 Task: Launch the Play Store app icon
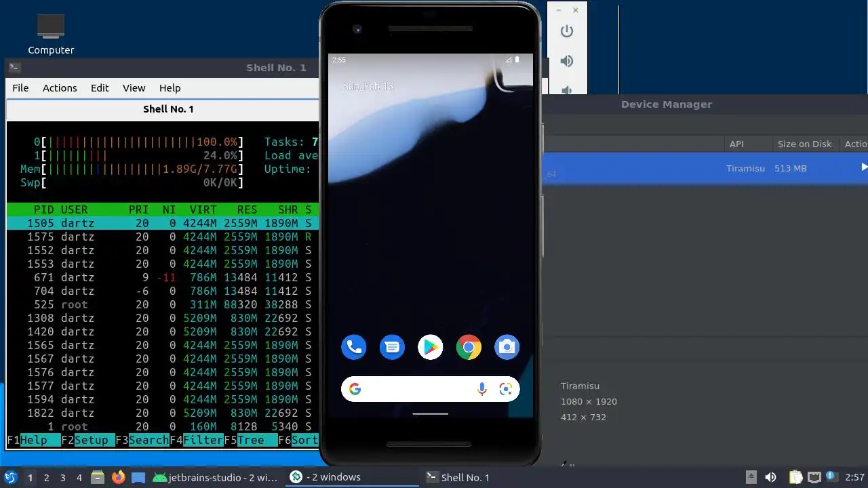click(x=430, y=348)
